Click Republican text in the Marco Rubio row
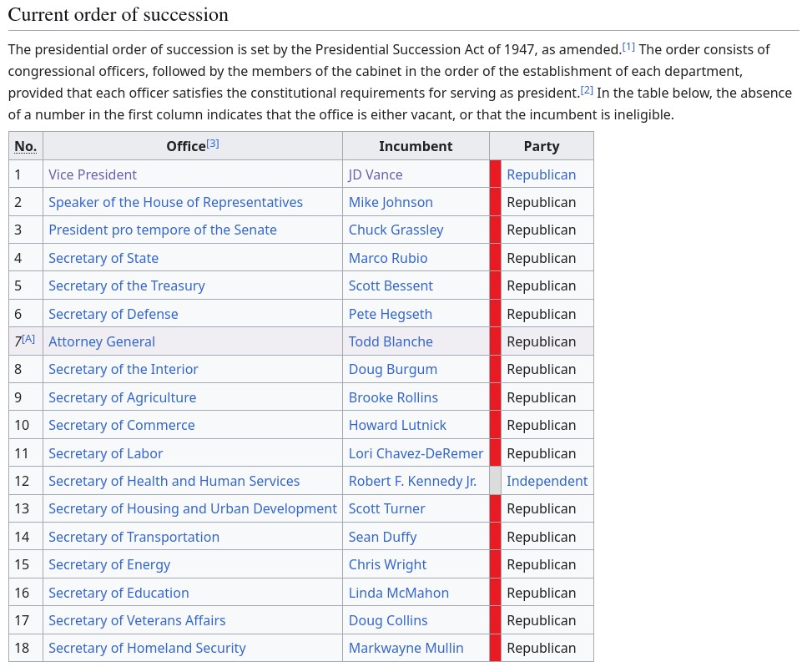807x672 pixels. [x=542, y=258]
